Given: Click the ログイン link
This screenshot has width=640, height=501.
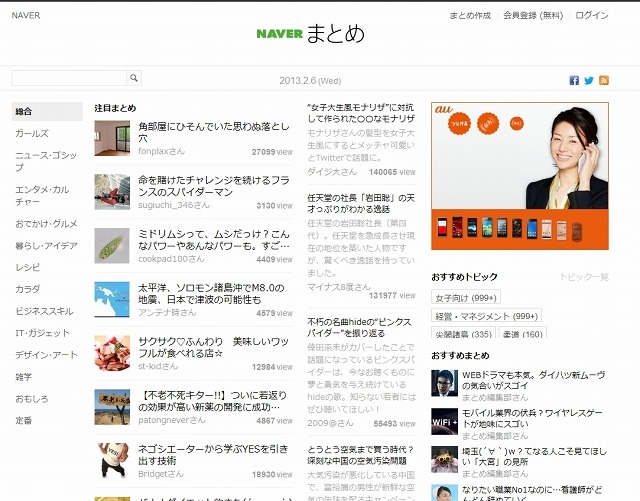Looking at the screenshot, I should pyautogui.click(x=592, y=16).
